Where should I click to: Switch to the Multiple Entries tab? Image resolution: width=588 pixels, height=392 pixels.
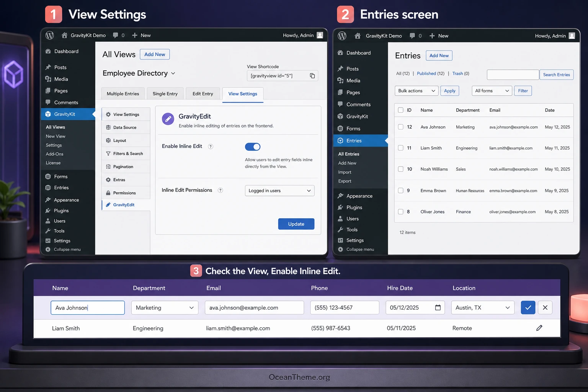click(123, 94)
